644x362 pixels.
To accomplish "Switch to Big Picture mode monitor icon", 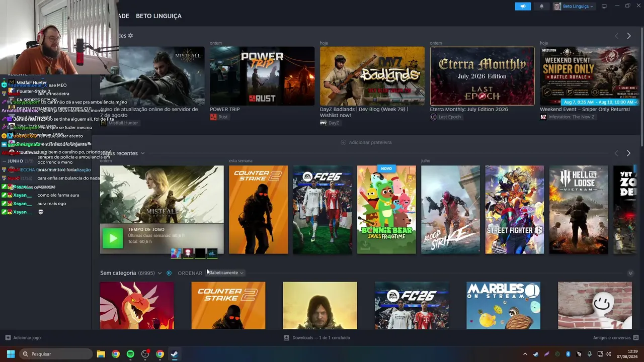I will pos(604,6).
